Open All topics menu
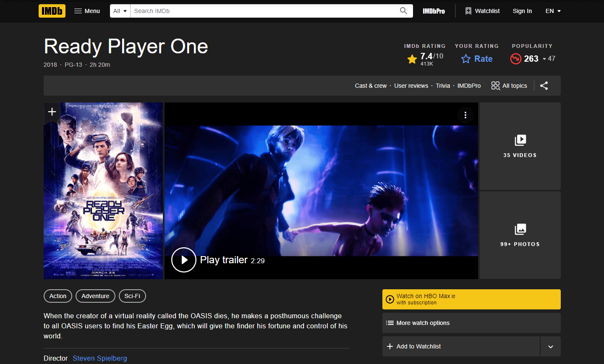The height and width of the screenshot is (364, 604). point(509,86)
